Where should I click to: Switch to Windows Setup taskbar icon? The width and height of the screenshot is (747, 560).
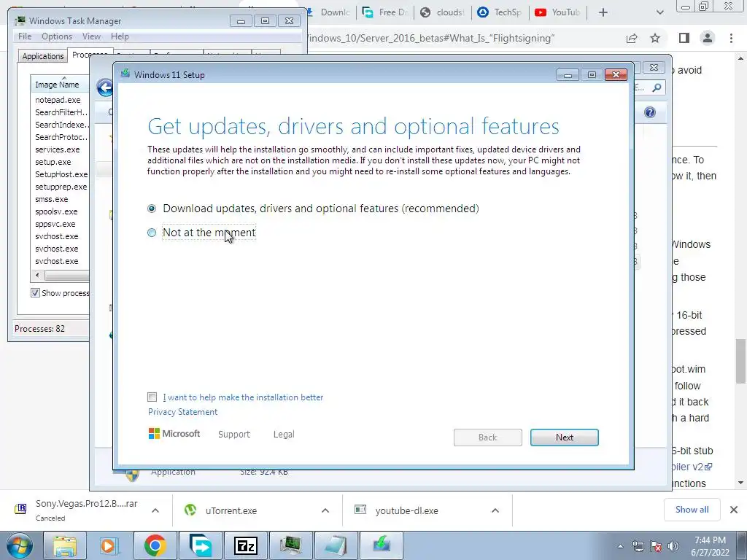[381, 545]
